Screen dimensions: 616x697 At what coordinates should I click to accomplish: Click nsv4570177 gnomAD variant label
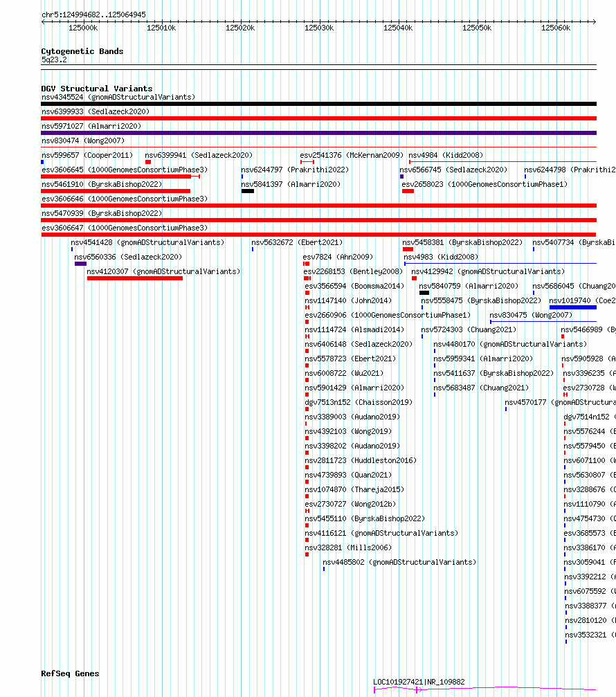pos(560,403)
